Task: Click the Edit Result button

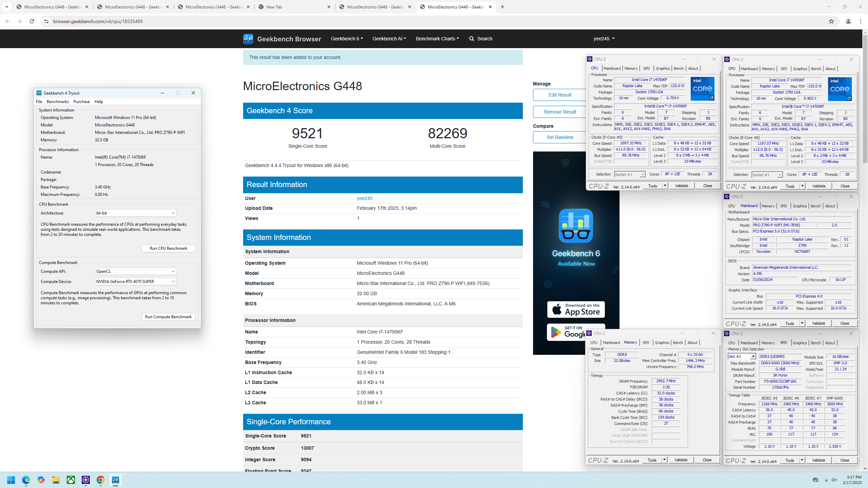Action: [x=560, y=95]
